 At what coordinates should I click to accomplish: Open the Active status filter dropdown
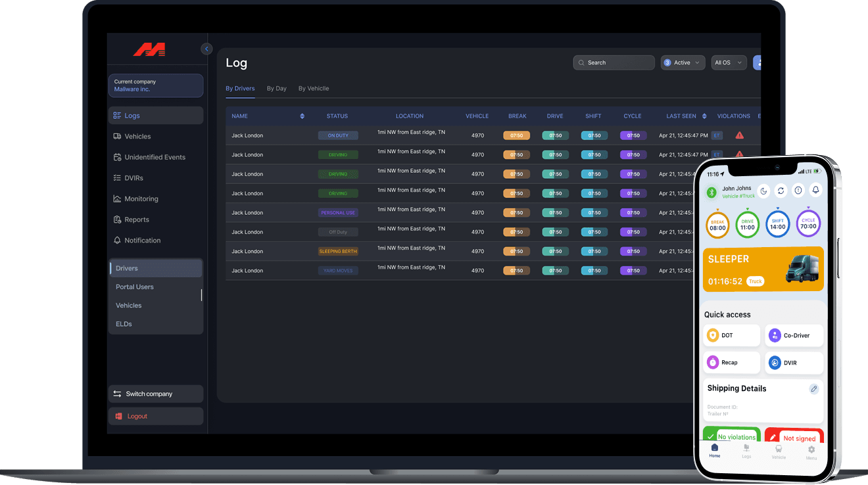[683, 62]
